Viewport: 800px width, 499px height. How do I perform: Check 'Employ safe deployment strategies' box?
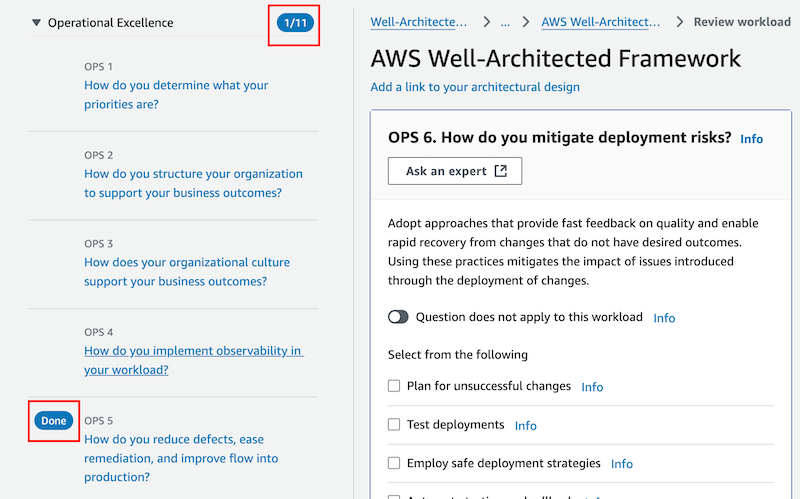(x=394, y=463)
